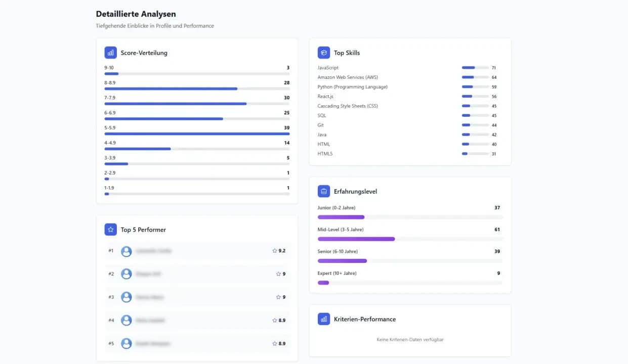Click the value 71 next to JavaScript
Screen dimensions: 628x364
494,68
